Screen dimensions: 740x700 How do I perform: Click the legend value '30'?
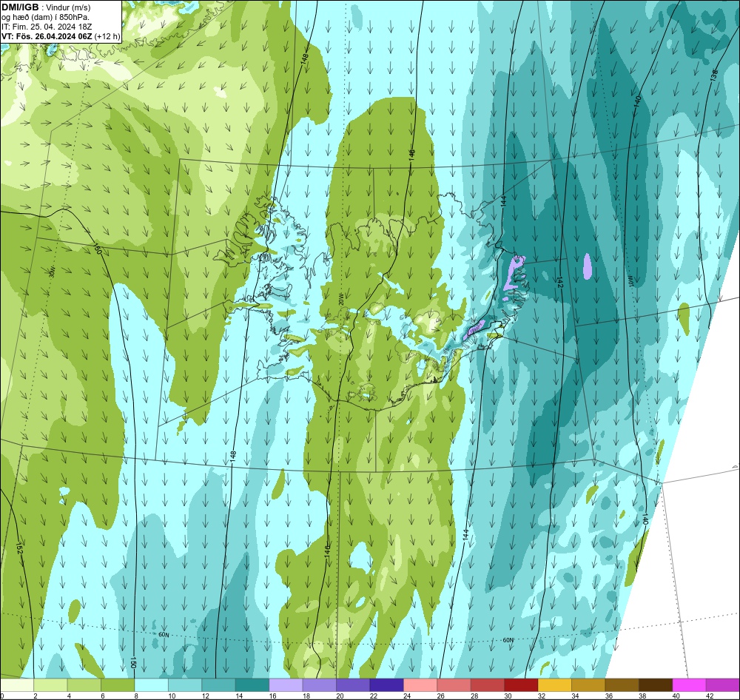pyautogui.click(x=508, y=696)
